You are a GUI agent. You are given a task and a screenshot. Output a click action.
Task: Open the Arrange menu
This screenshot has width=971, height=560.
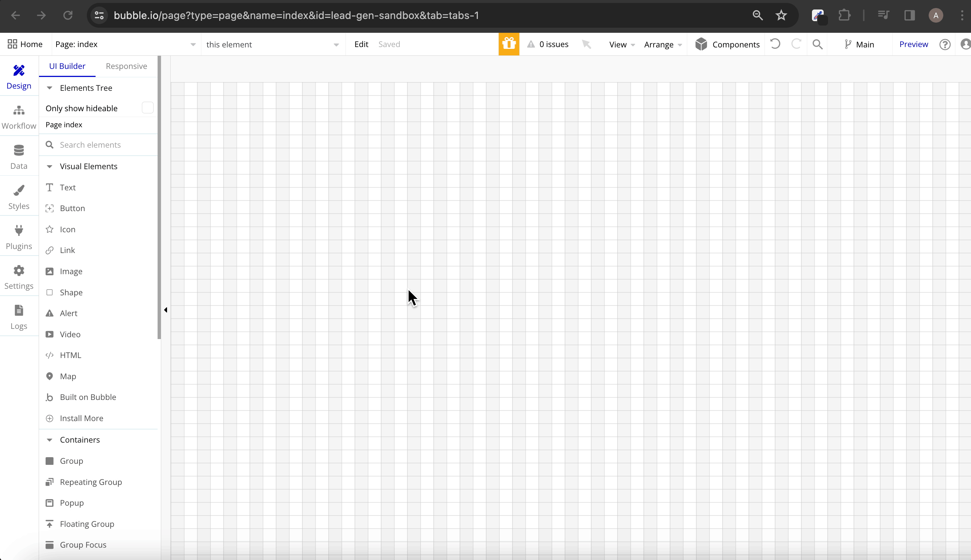coord(662,44)
